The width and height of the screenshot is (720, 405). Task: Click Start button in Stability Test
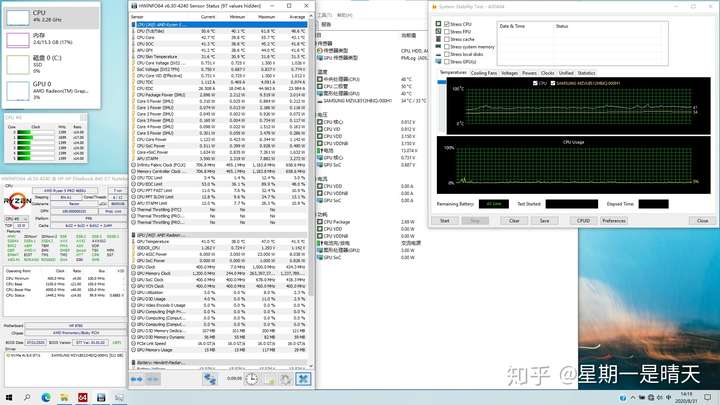[x=444, y=221]
